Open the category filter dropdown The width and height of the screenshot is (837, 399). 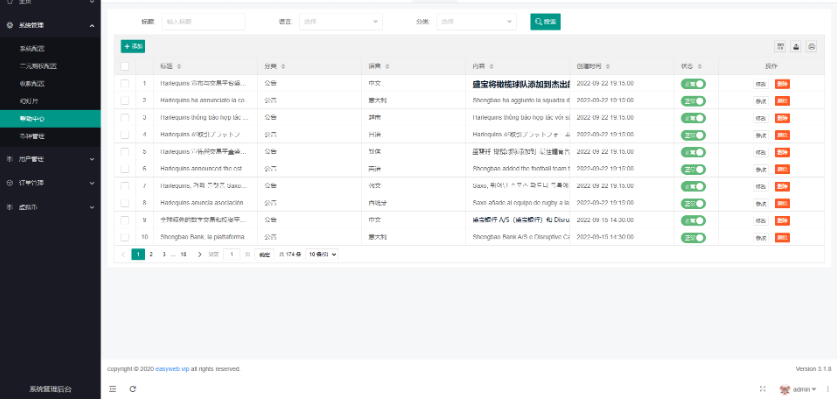pos(476,22)
